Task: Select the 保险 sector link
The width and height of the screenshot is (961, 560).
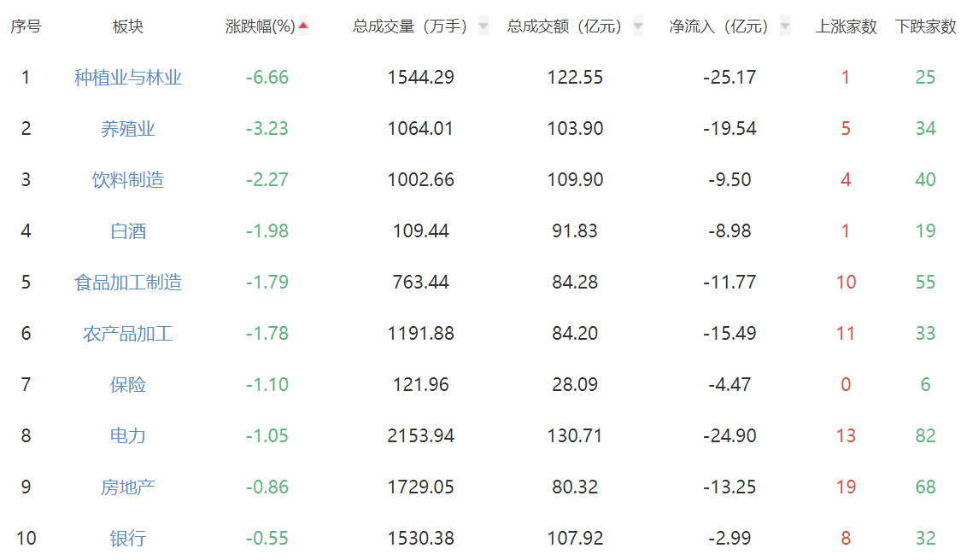Action: click(128, 385)
